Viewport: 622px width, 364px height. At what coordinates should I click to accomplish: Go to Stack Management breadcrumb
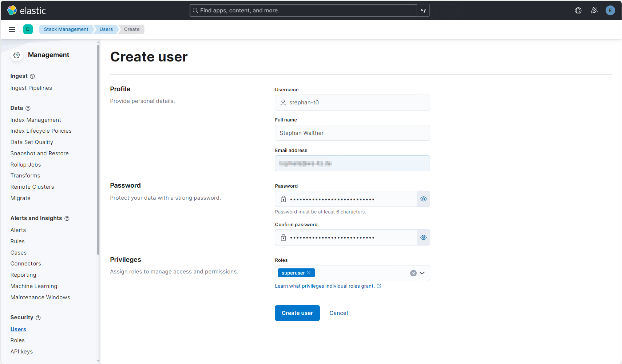(x=66, y=29)
